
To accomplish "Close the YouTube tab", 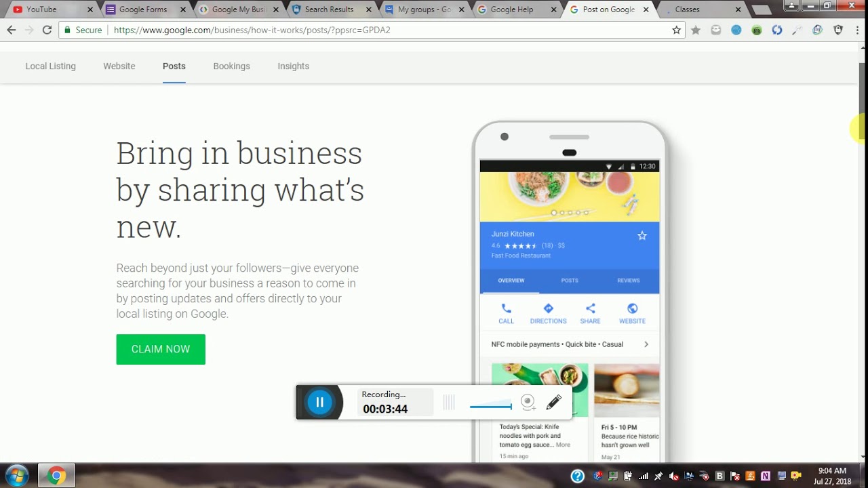I will coord(90,9).
